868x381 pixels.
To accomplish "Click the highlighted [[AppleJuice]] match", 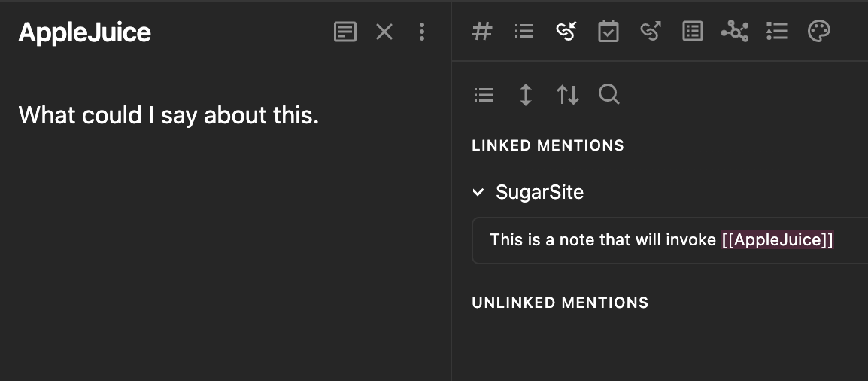I will pyautogui.click(x=777, y=239).
